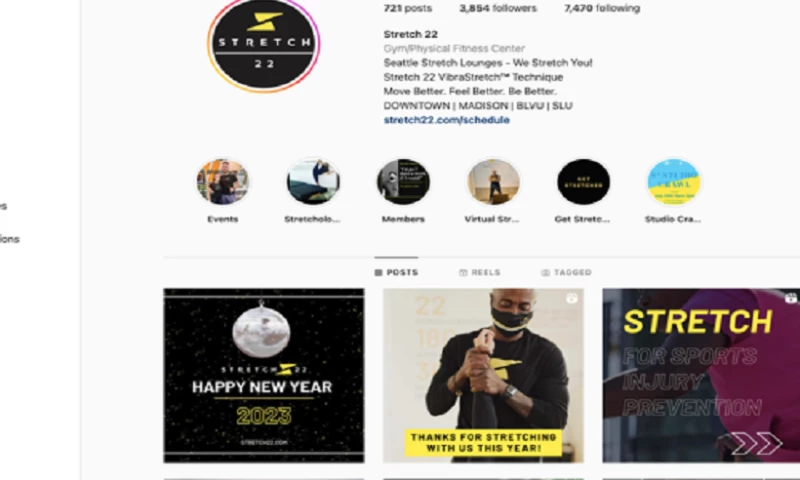This screenshot has height=480, width=800.
Task: Open the Thanks for Stretching post
Action: click(x=484, y=375)
